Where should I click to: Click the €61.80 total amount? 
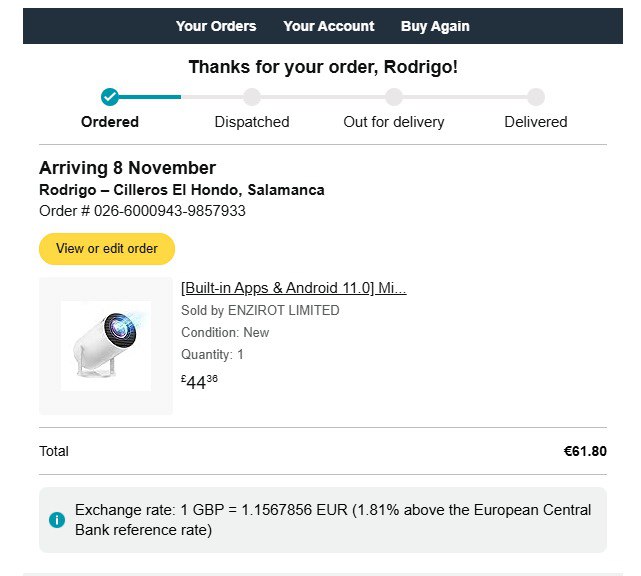click(x=585, y=451)
